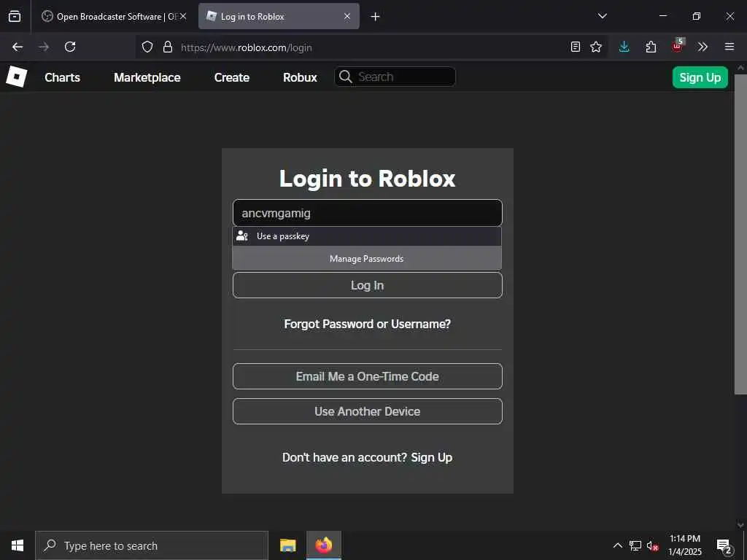The height and width of the screenshot is (560, 747).
Task: Show hidden system tray icons
Action: click(617, 545)
